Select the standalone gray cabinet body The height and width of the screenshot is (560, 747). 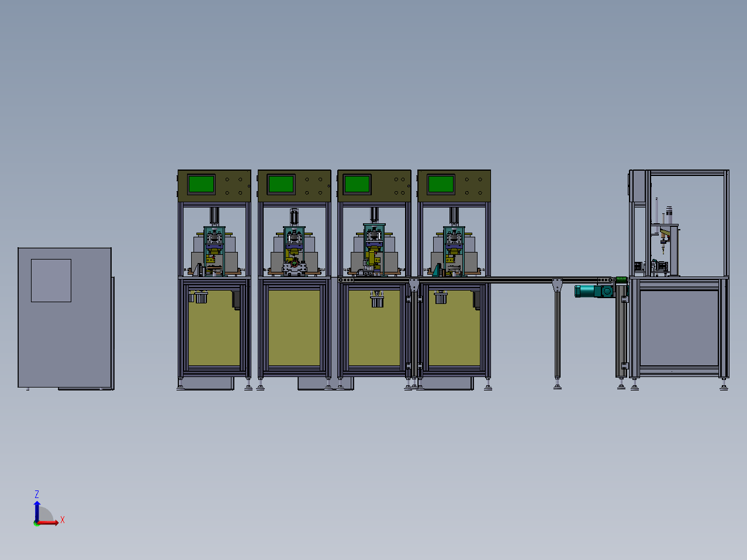64,317
